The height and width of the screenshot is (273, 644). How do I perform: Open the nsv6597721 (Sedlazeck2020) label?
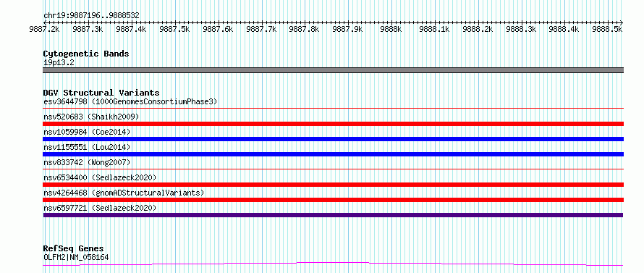tap(100, 208)
